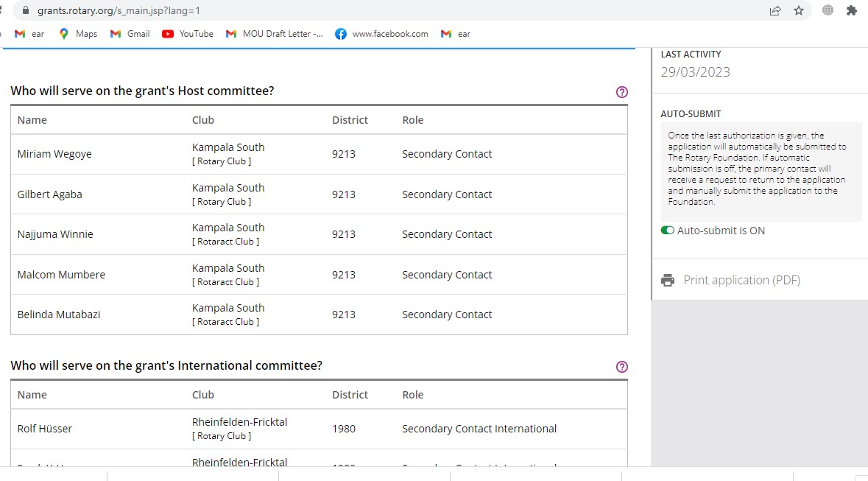Open the last 'ear' bookmark after facebook
The height and width of the screenshot is (481, 868).
[456, 34]
